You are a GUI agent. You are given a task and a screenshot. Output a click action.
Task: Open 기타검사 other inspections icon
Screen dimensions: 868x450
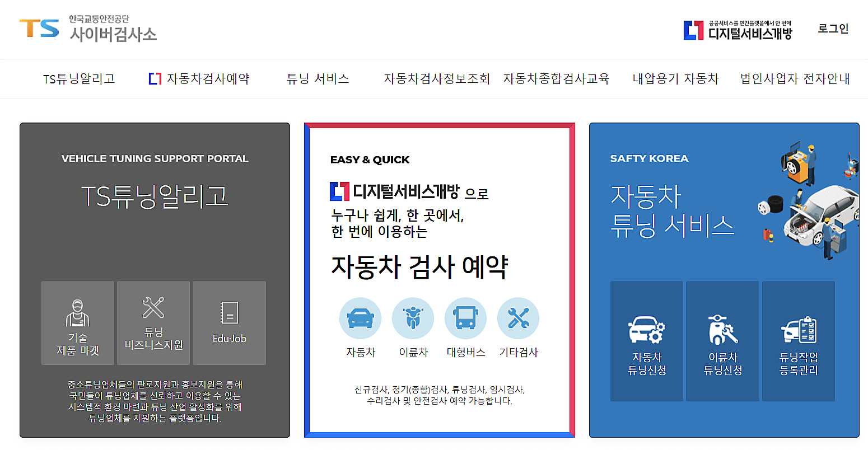tap(518, 317)
